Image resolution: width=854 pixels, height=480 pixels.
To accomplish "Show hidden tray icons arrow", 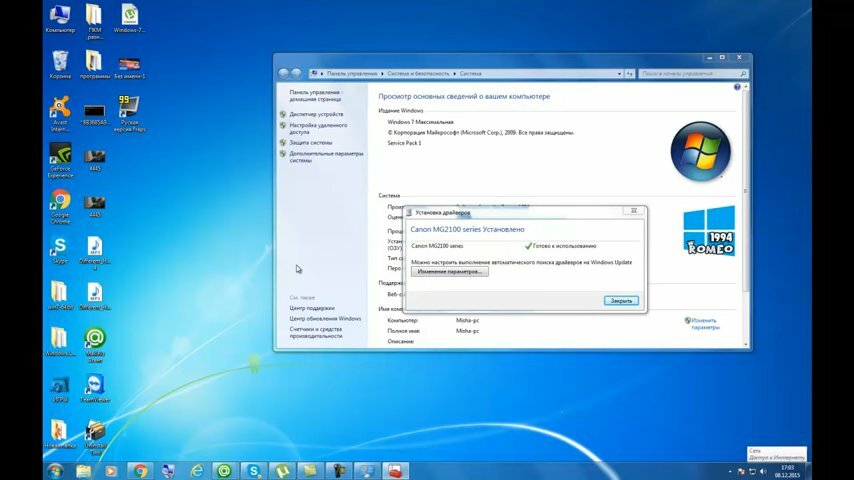I will tap(730, 471).
